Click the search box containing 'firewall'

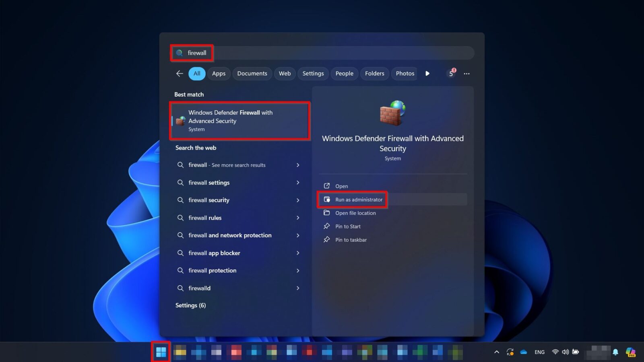click(322, 53)
